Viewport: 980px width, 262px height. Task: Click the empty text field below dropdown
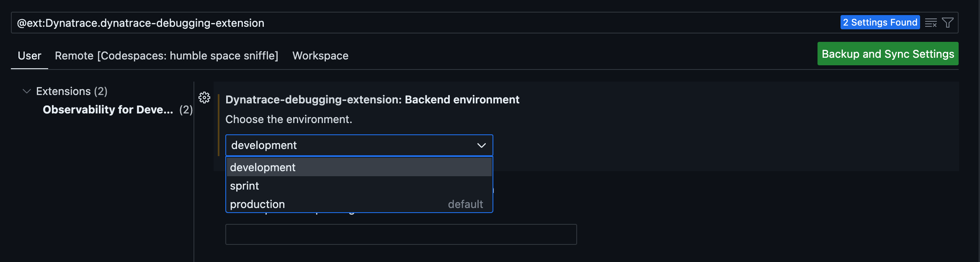point(401,234)
